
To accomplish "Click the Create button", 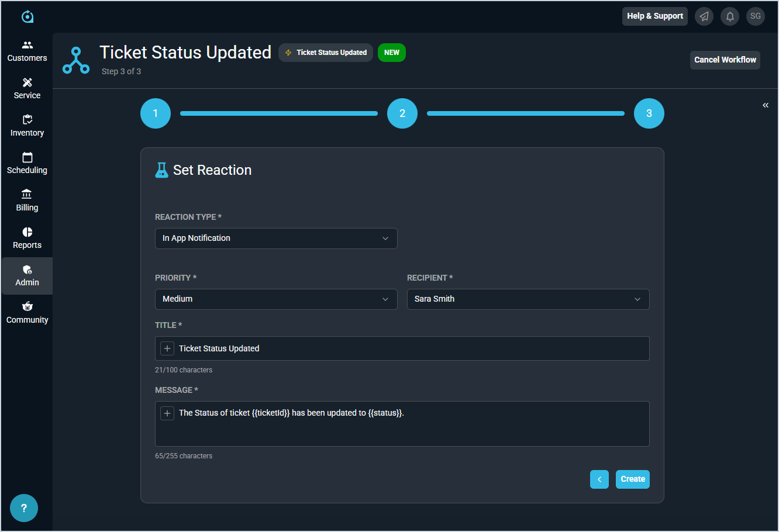I will pos(633,479).
